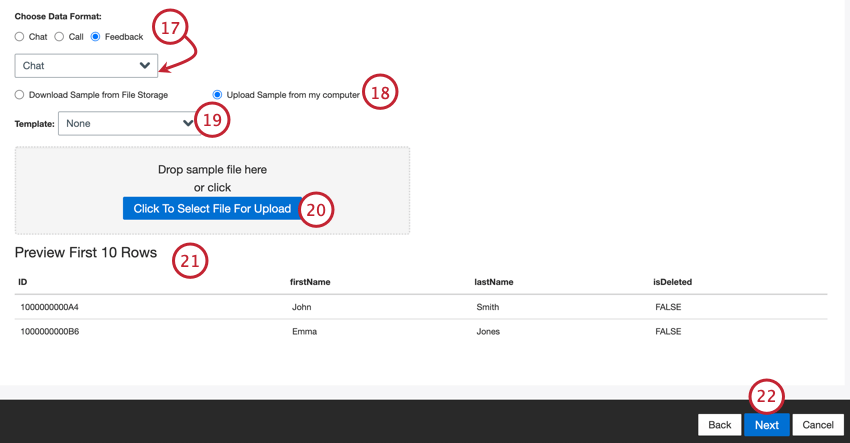The height and width of the screenshot is (443, 850).
Task: Click the firstName column header
Action: pos(310,282)
